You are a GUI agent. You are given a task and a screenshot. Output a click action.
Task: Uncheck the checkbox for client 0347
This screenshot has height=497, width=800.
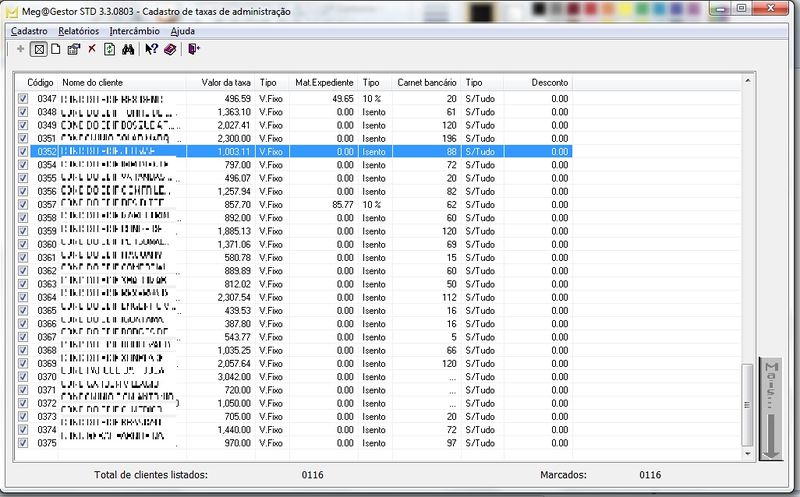[x=24, y=99]
